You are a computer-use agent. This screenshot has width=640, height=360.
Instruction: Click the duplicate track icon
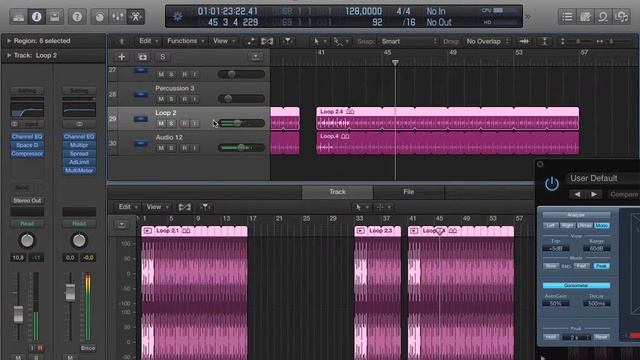[142, 57]
